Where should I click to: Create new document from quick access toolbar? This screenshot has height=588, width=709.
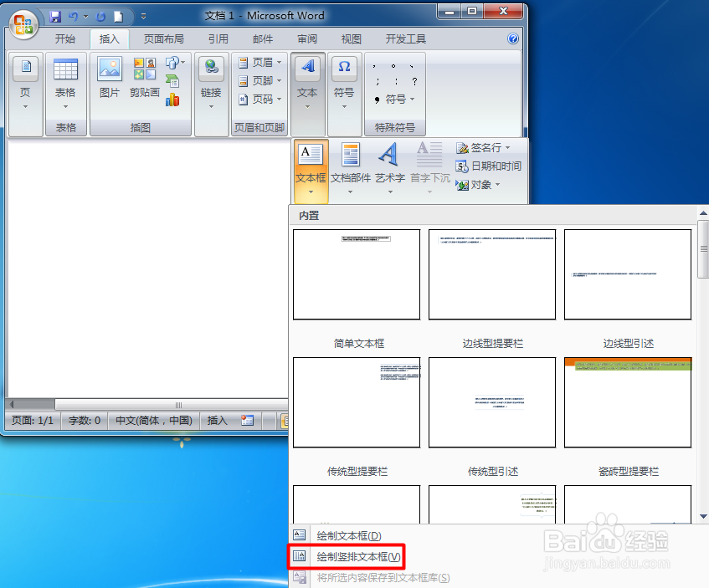coord(119,17)
